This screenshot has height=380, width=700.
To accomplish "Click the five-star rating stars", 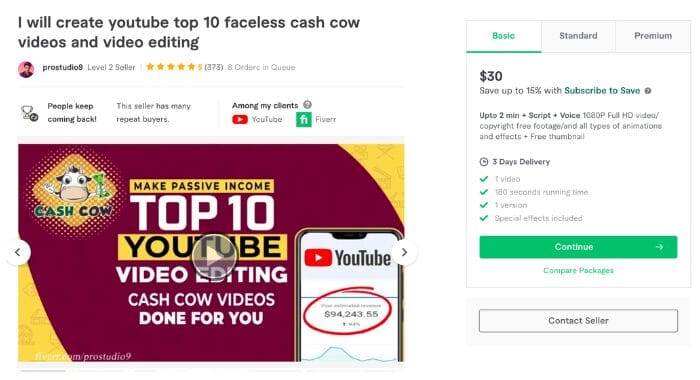I will point(171,67).
